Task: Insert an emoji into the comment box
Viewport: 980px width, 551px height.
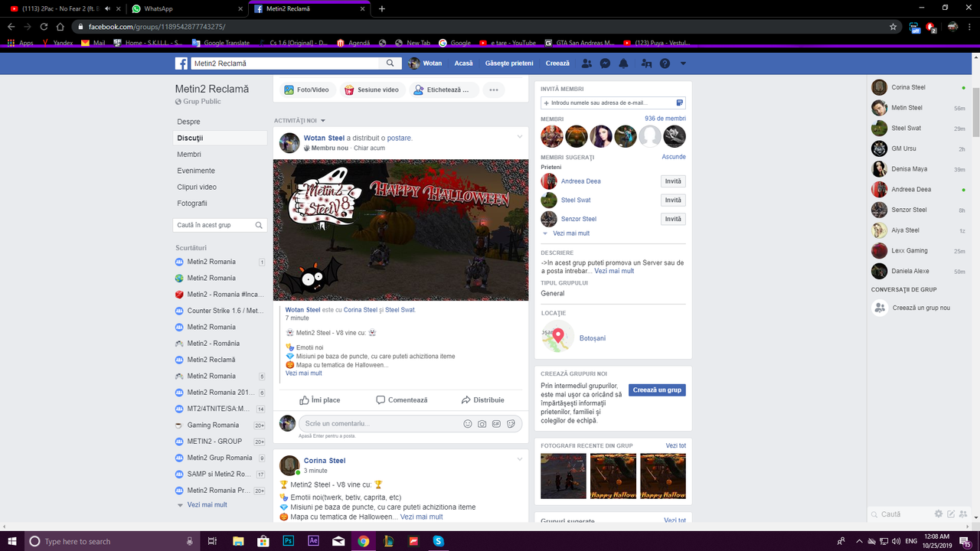Action: (x=468, y=423)
